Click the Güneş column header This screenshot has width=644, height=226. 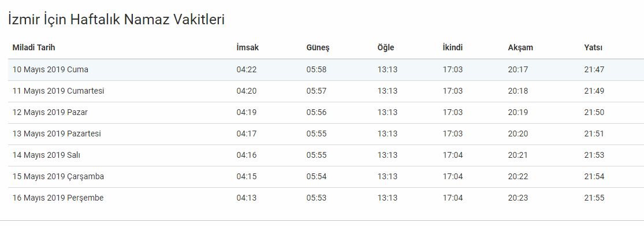point(318,47)
